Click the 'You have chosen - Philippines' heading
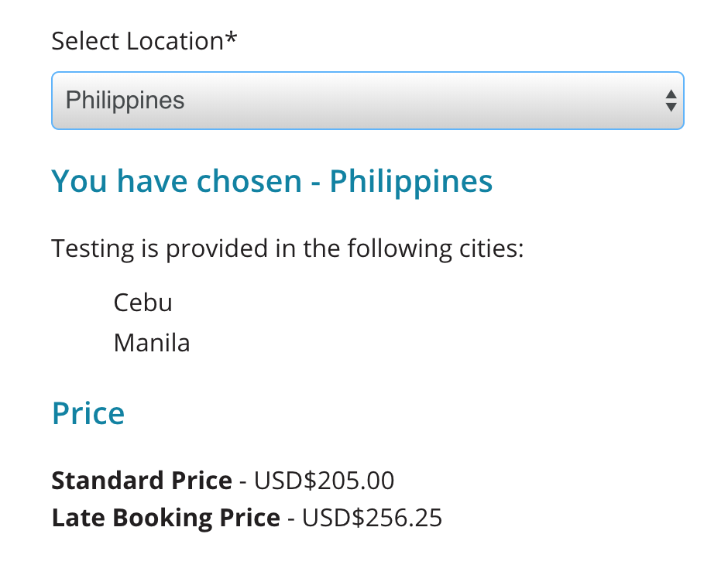728x582 pixels. (272, 181)
